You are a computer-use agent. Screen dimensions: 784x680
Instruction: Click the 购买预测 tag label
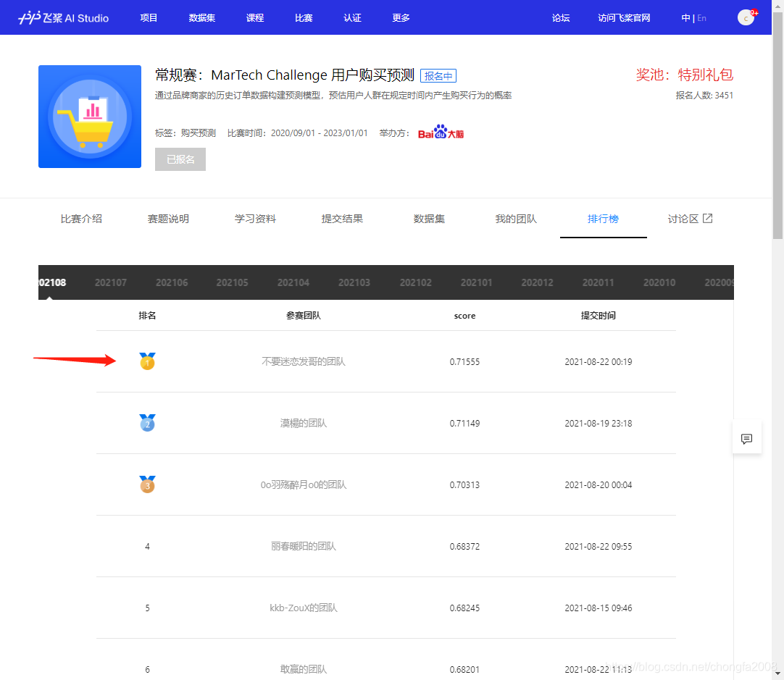199,133
